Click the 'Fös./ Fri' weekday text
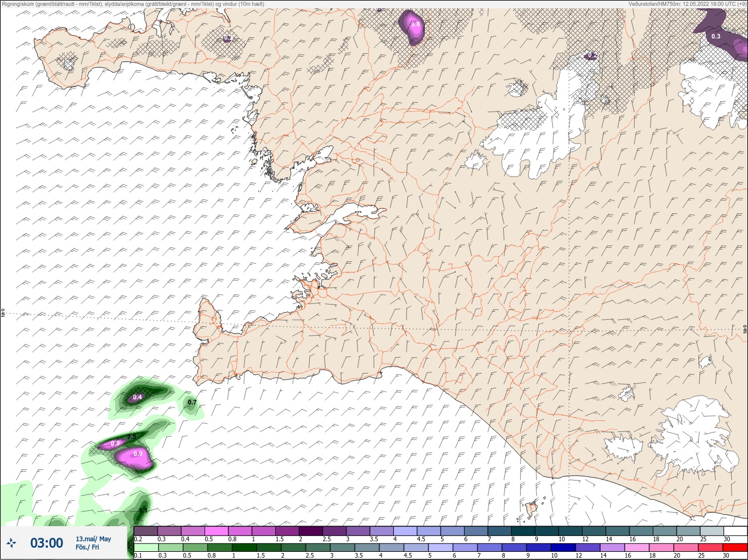The image size is (748, 560). [87, 547]
